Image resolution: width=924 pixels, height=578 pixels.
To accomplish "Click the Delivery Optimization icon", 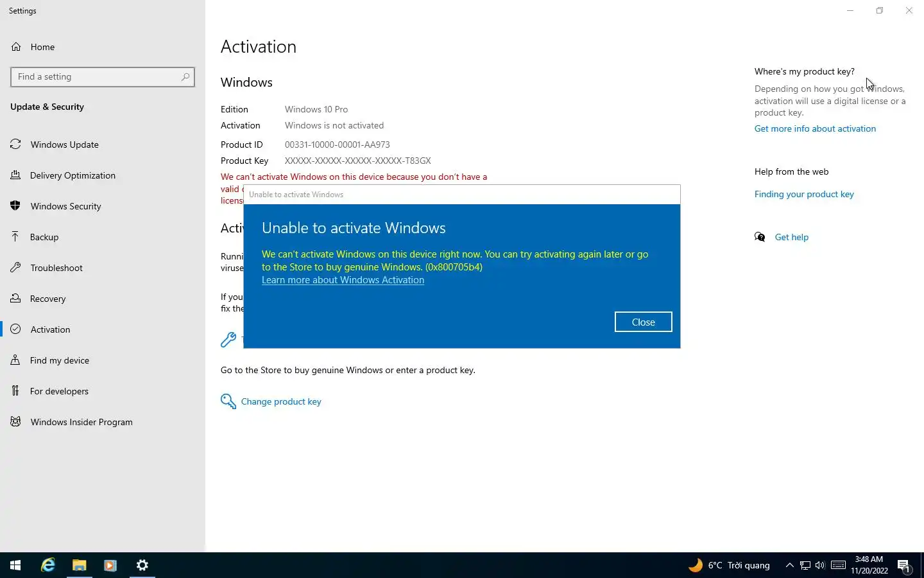I will [x=16, y=175].
